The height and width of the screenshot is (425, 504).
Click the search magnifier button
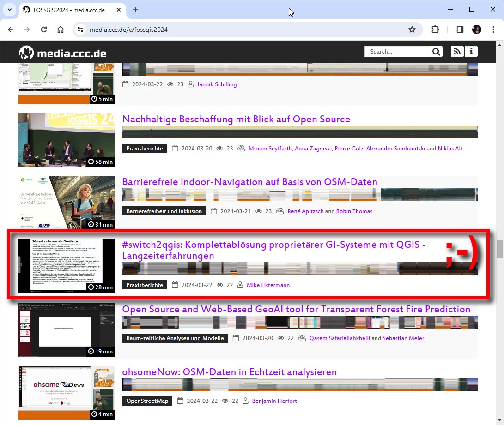436,52
